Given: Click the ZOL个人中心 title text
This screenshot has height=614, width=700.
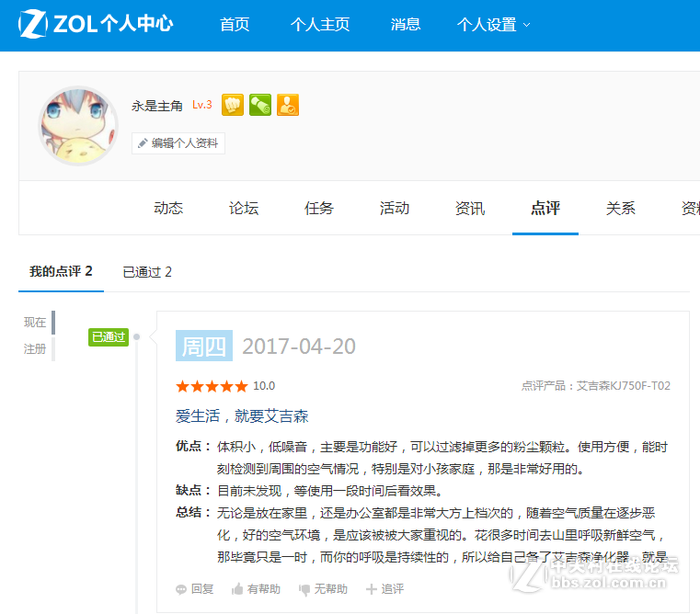Looking at the screenshot, I should pos(113,24).
